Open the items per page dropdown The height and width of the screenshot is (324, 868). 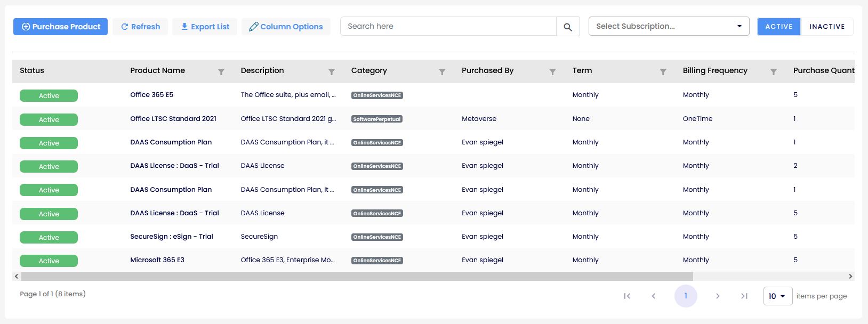point(778,296)
